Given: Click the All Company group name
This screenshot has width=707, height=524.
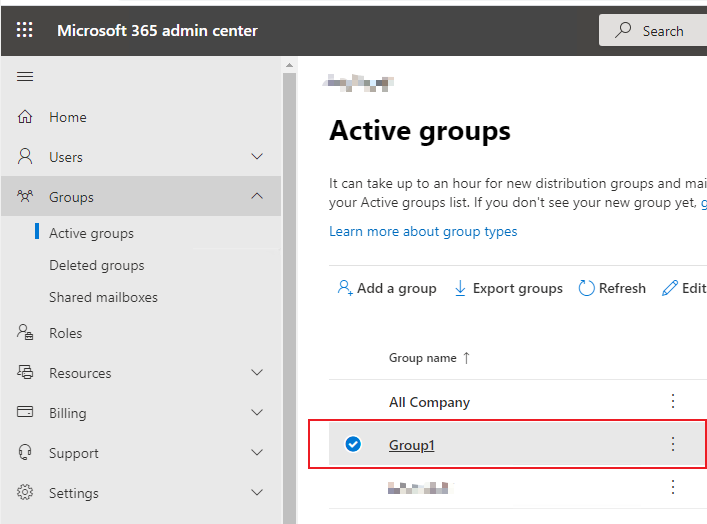Looking at the screenshot, I should [430, 402].
